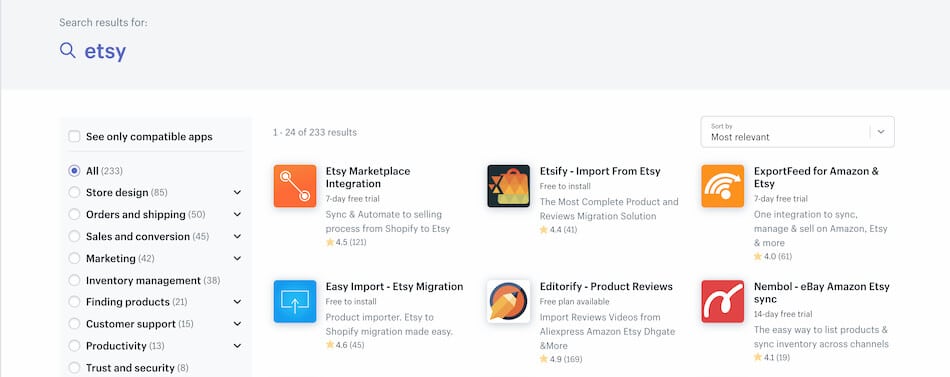The height and width of the screenshot is (377, 950).
Task: Open Nembol eBay Amazon Etsy sync icon
Action: point(723,301)
